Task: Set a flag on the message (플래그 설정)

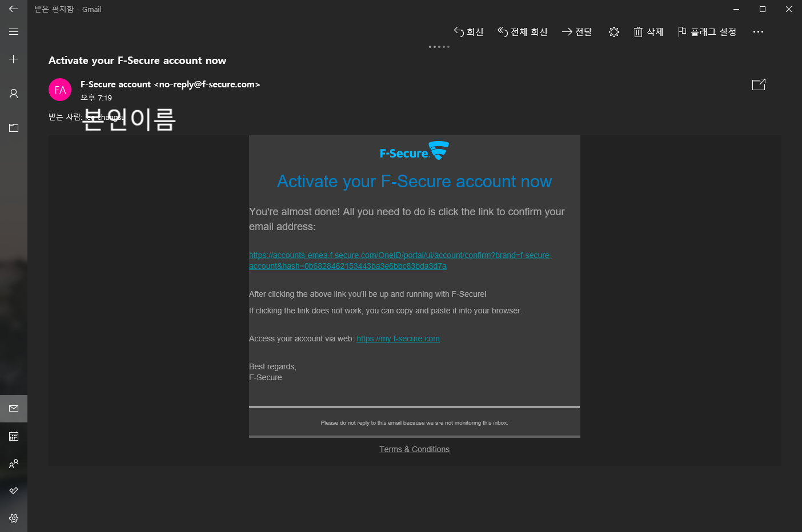Action: (x=707, y=32)
